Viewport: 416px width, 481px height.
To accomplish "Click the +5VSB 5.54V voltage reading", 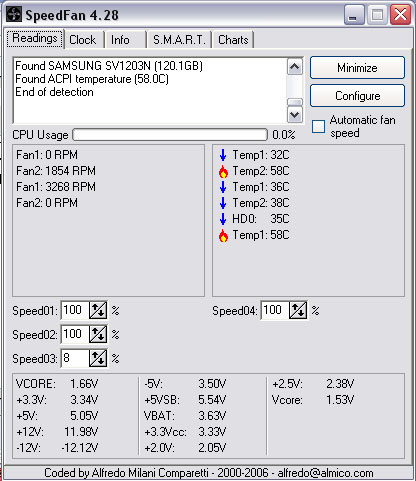I will (x=185, y=400).
